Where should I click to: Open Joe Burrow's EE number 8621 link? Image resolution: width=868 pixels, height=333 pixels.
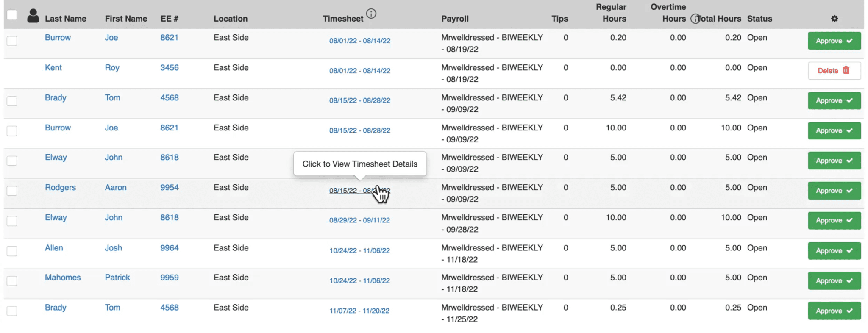(169, 37)
